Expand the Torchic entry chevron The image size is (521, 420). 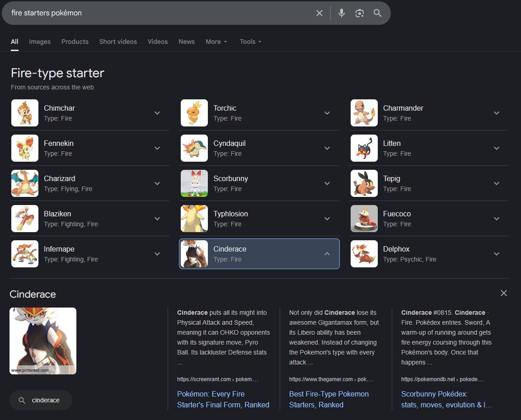pos(327,113)
